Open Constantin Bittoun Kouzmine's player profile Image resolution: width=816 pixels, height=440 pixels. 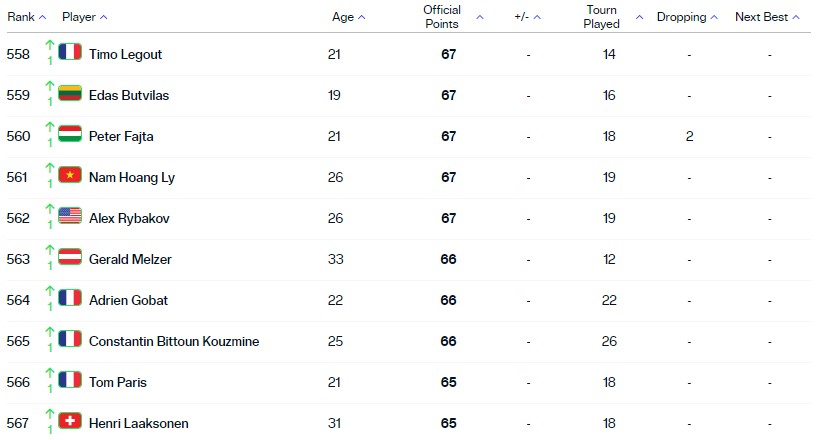tap(174, 341)
